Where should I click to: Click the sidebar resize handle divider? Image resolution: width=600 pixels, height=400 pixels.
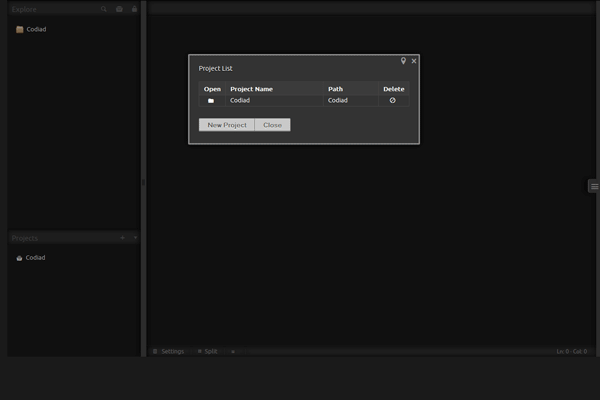pyautogui.click(x=143, y=181)
